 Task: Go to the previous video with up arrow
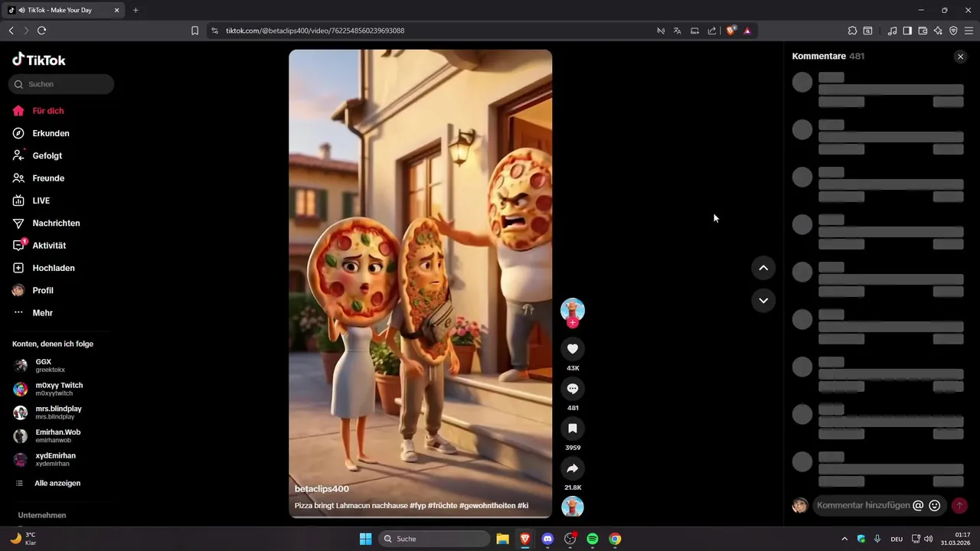tap(763, 268)
